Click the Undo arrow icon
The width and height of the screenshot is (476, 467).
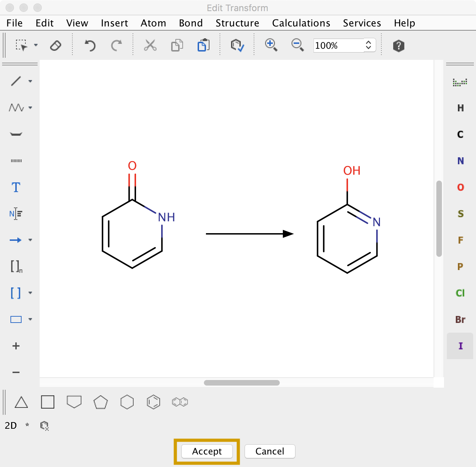(x=90, y=46)
